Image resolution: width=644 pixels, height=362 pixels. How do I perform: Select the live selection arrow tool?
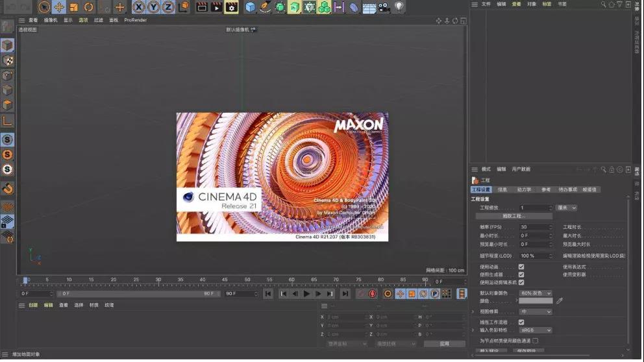pos(44,7)
